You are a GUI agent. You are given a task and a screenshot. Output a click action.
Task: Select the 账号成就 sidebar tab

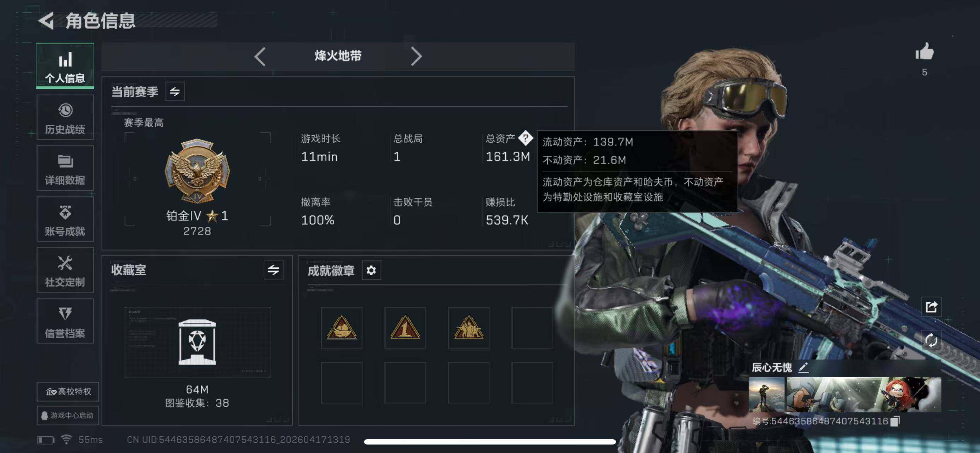coord(65,219)
